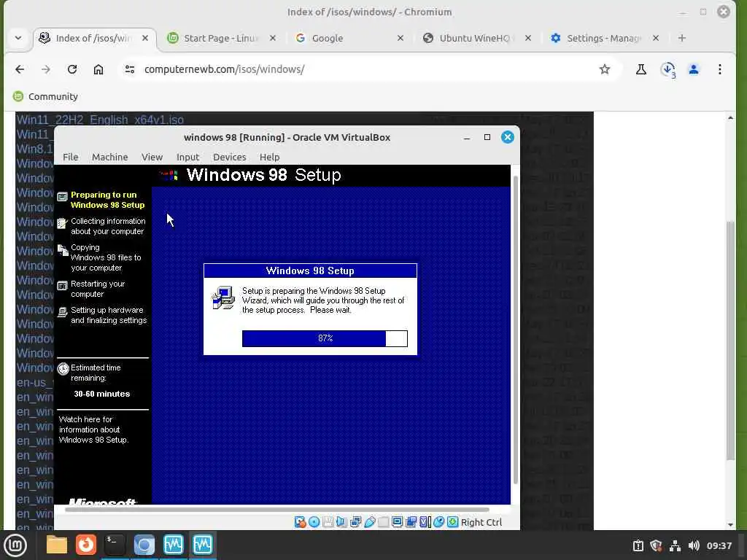Open the USB devices indicator in VirtualBox
747x560 pixels.
point(369,522)
